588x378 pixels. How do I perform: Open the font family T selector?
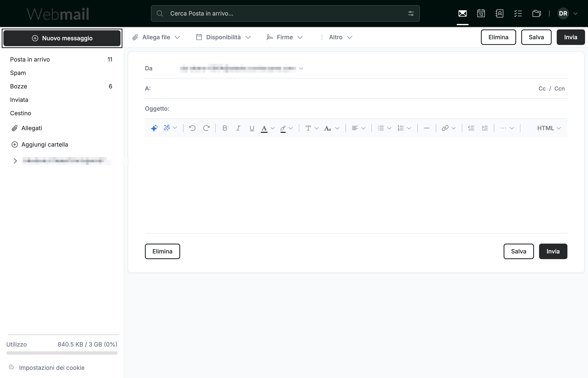pos(308,128)
